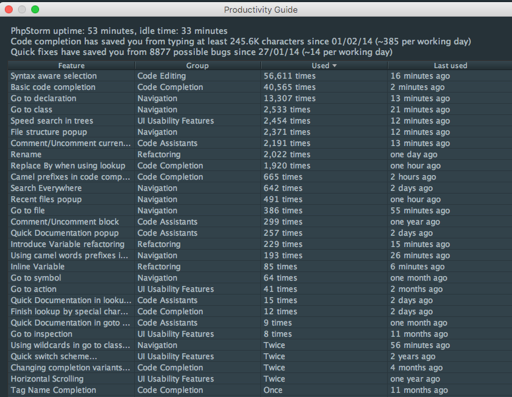Sort by the Group column header
The height and width of the screenshot is (397, 512).
(198, 65)
